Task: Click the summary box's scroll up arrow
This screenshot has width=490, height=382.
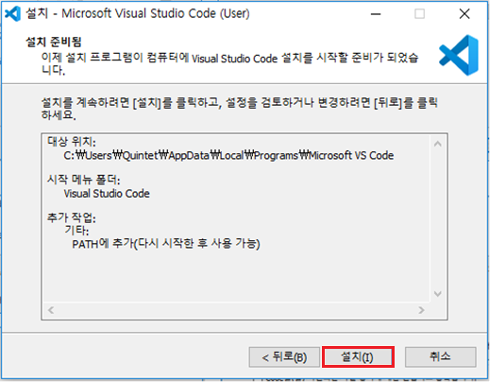Action: pyautogui.click(x=438, y=144)
